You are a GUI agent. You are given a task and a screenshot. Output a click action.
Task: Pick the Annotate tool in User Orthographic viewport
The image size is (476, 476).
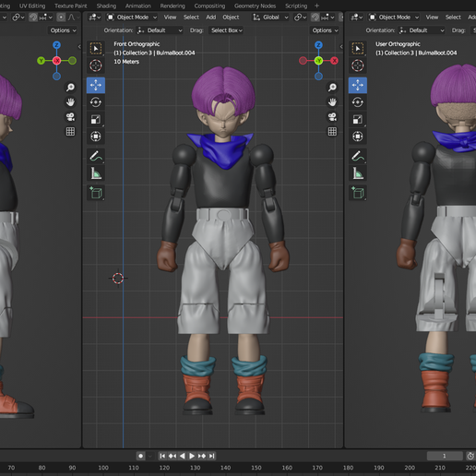(358, 156)
